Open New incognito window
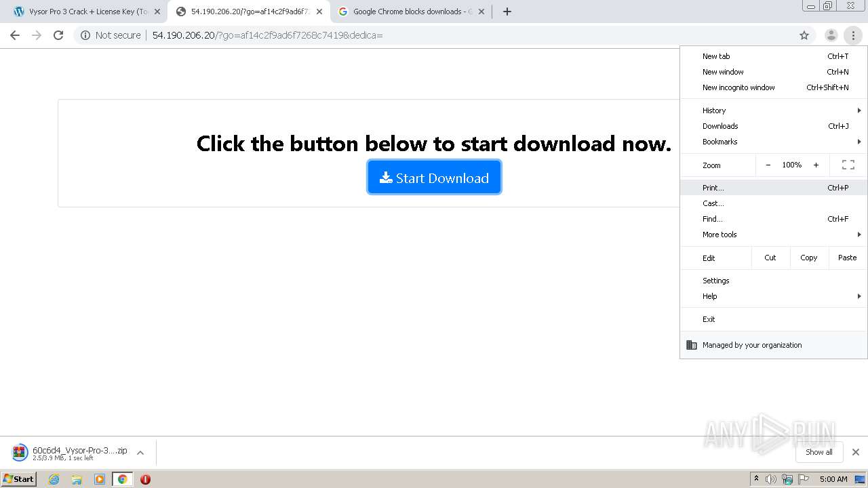This screenshot has height=488, width=868. click(774, 87)
